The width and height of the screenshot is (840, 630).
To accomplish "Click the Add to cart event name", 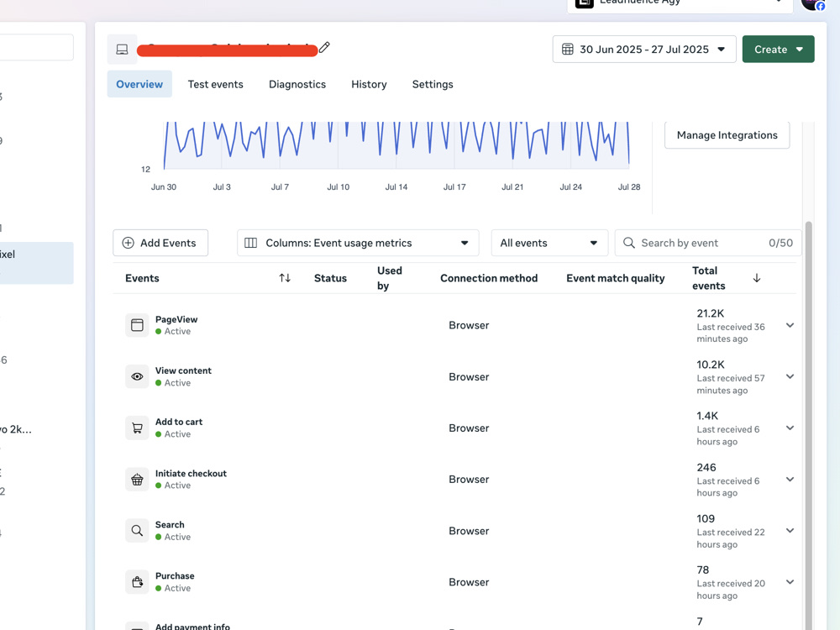I will click(179, 423).
